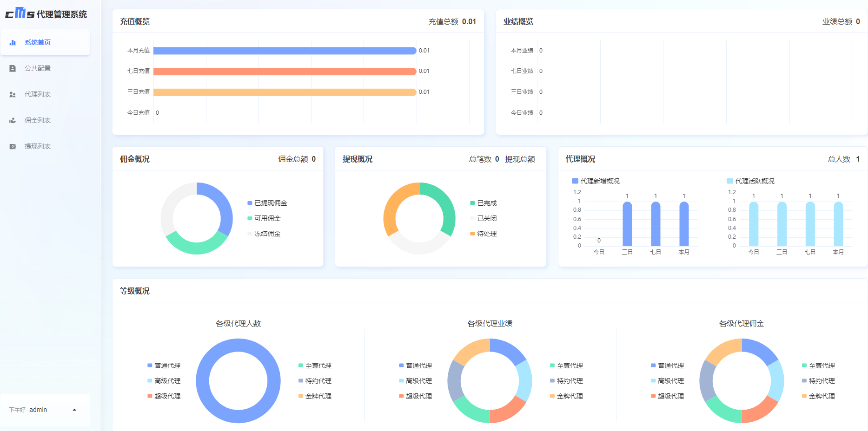Open the 公共配置 menu item
This screenshot has width=868, height=431.
pos(38,68)
